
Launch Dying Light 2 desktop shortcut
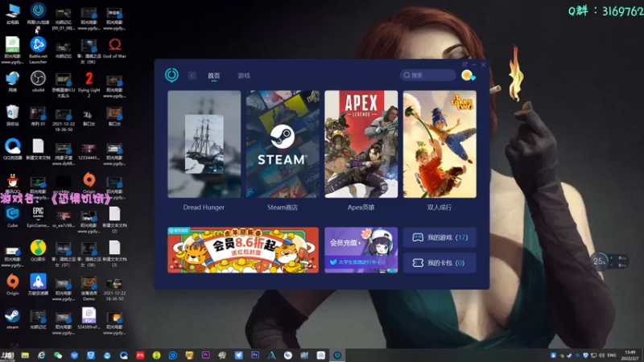point(89,84)
